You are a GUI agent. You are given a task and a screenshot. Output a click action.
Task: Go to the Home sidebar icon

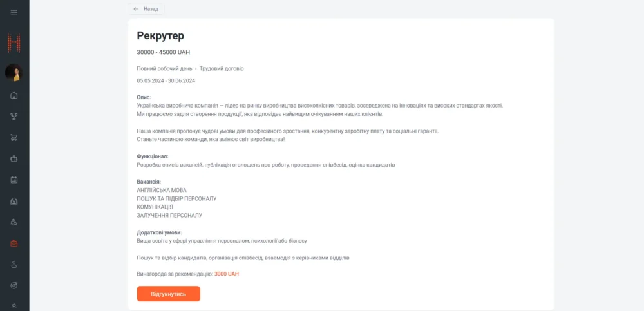click(x=14, y=95)
